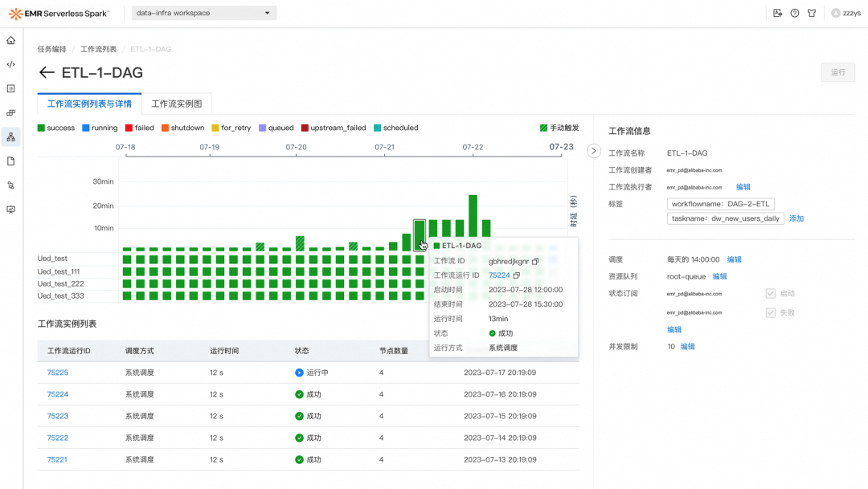The image size is (868, 489).
Task: Open the data-infra workspace dropdown
Action: [204, 13]
